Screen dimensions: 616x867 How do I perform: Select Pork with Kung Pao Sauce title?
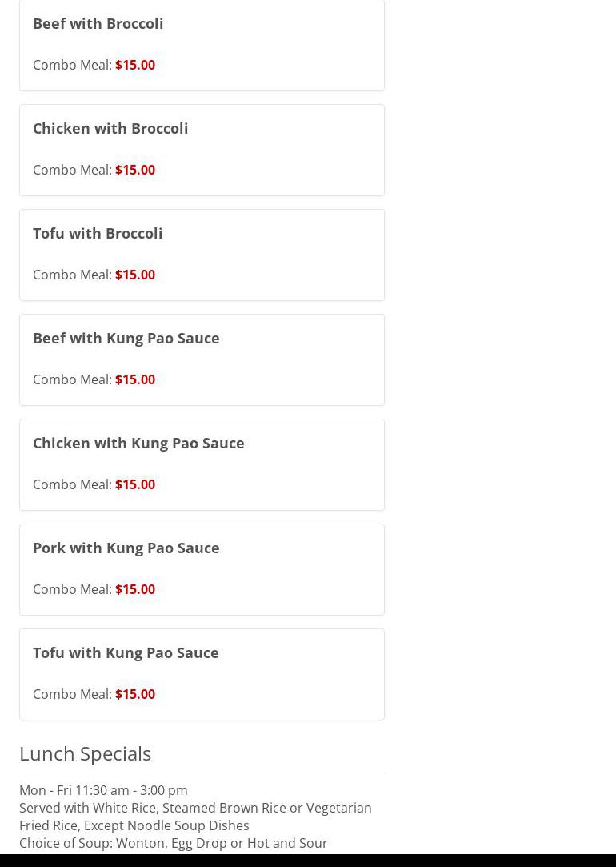point(126,548)
